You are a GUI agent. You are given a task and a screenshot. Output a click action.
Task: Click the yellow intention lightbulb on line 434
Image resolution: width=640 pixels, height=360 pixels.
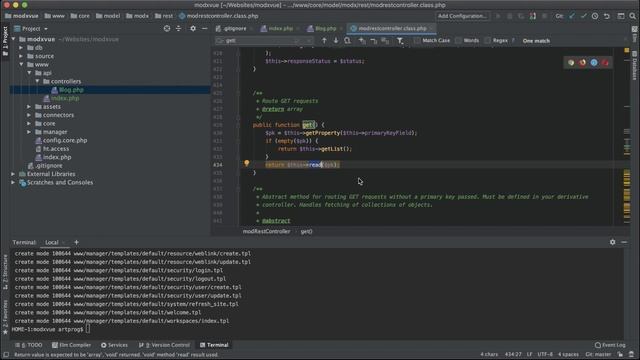click(247, 163)
